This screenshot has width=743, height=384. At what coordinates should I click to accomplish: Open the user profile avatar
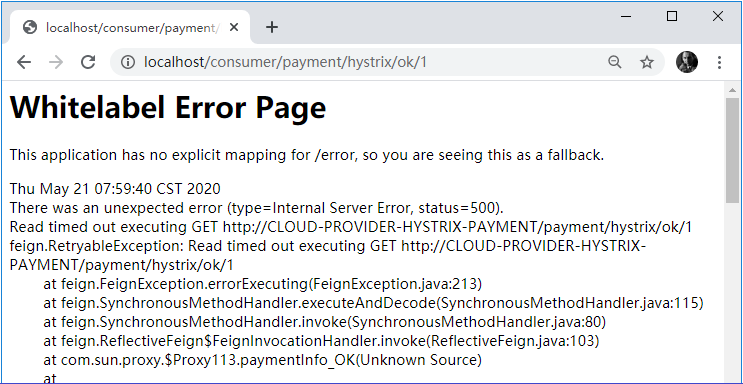click(x=687, y=62)
